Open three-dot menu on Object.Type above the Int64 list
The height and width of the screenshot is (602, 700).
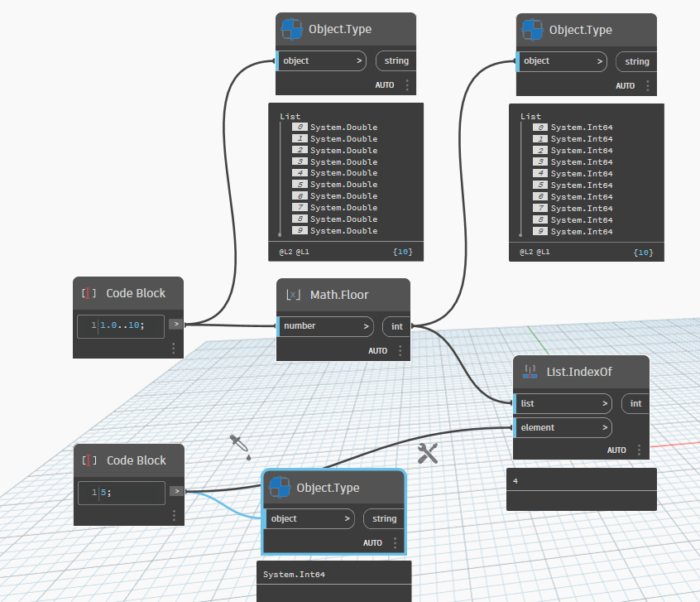(x=648, y=86)
